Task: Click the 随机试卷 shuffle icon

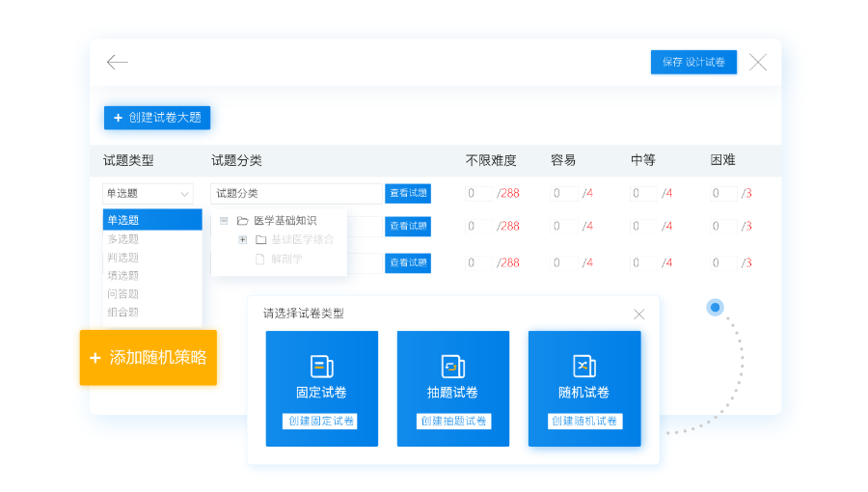Action: pos(583,366)
